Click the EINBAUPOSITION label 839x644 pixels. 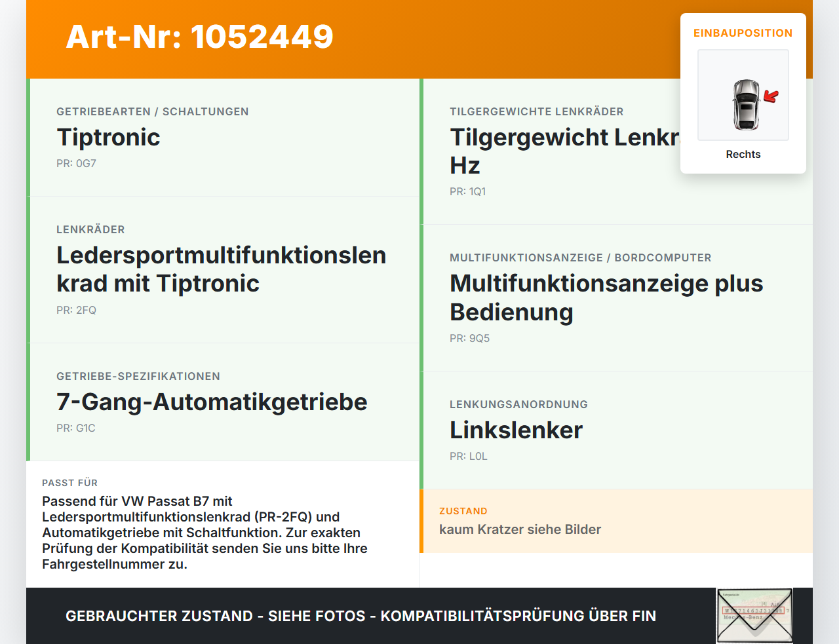[743, 33]
